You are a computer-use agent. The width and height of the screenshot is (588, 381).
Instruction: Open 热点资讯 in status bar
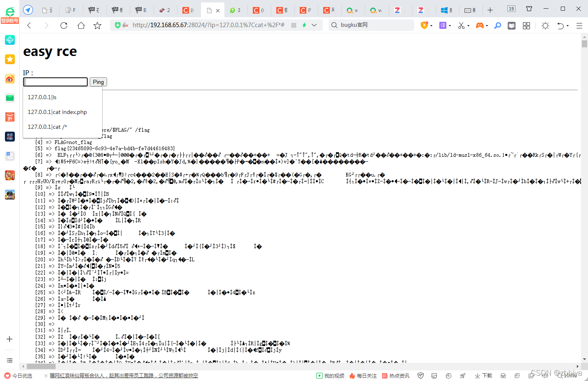pos(396,376)
